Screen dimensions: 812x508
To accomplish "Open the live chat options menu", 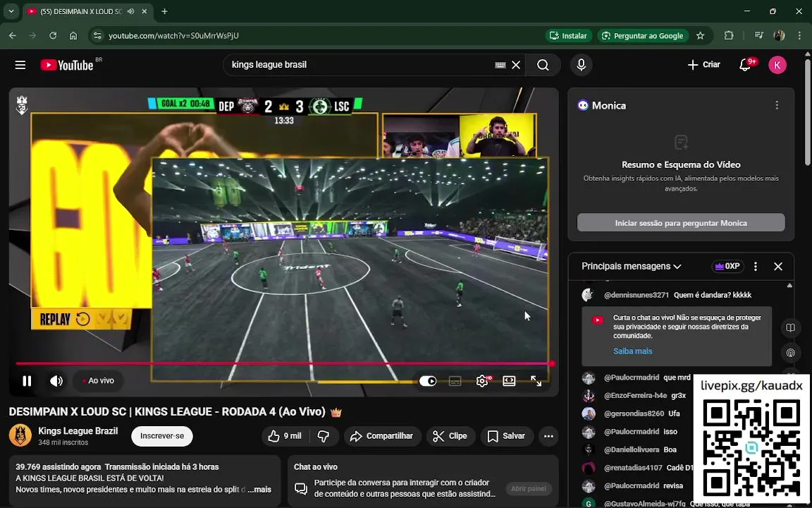I will click(756, 266).
